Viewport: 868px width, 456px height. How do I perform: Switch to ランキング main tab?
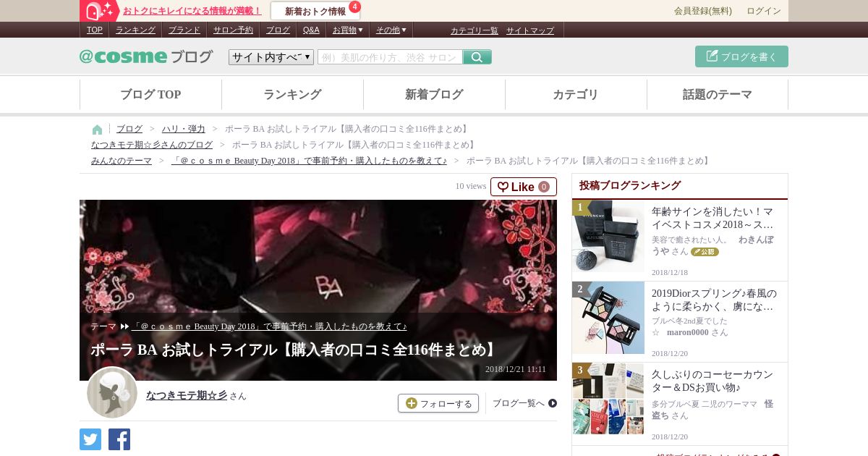coord(292,94)
